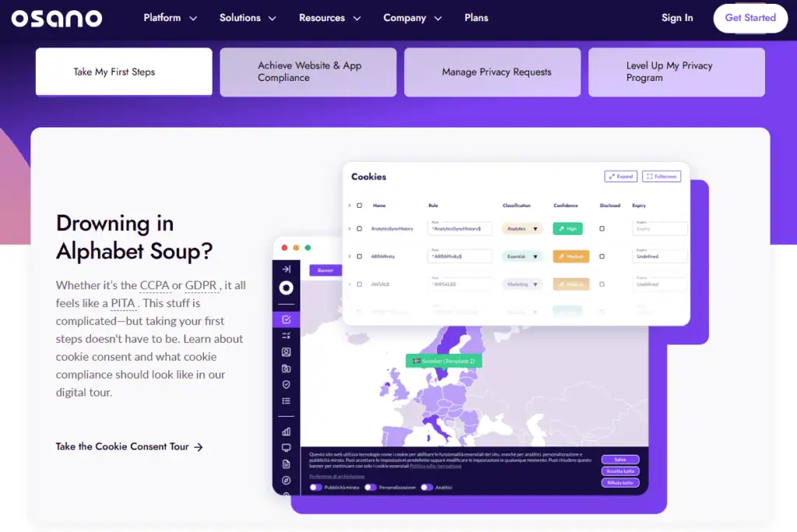This screenshot has height=532, width=797.
Task: Open the Solutions dropdown menu
Action: (x=248, y=18)
